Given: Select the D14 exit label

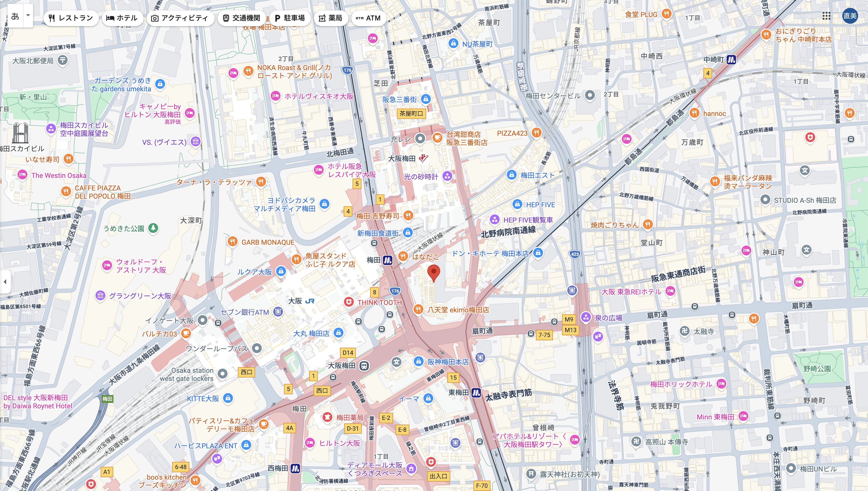Looking at the screenshot, I should click(348, 353).
